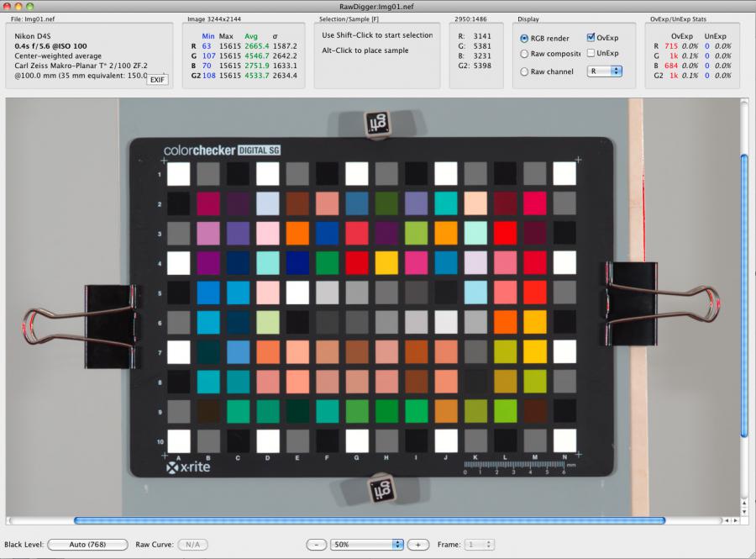
Task: Click the cursor G2 value 5398
Action: [482, 66]
